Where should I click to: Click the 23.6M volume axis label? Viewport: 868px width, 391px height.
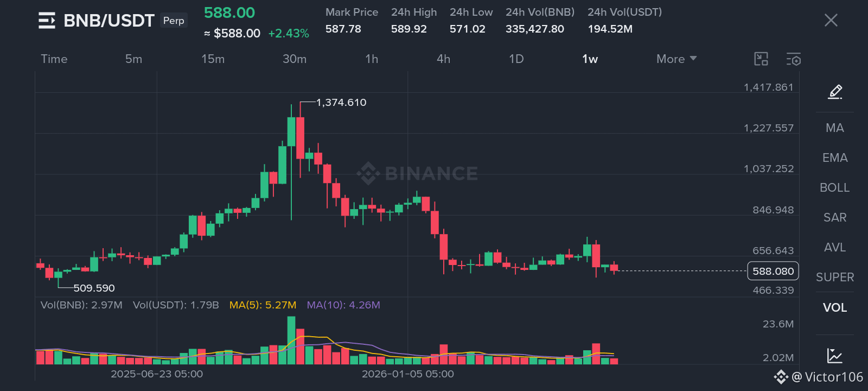tap(778, 324)
